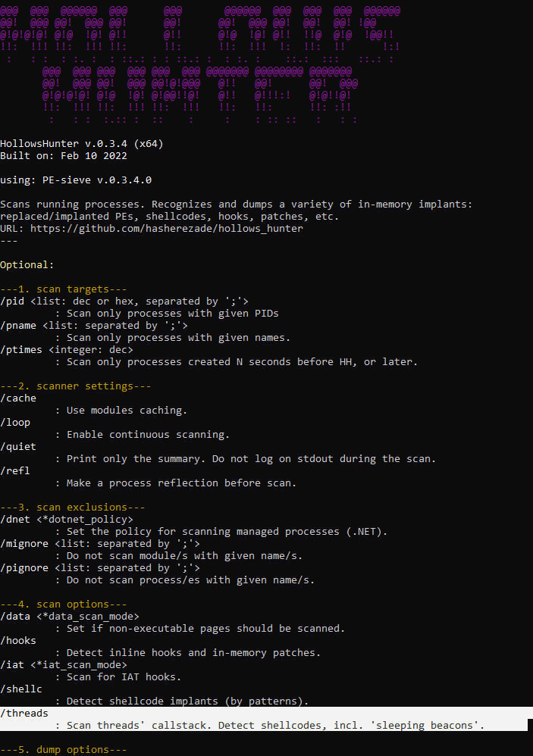Click the /shellc option text
533x756 pixels.
21,689
